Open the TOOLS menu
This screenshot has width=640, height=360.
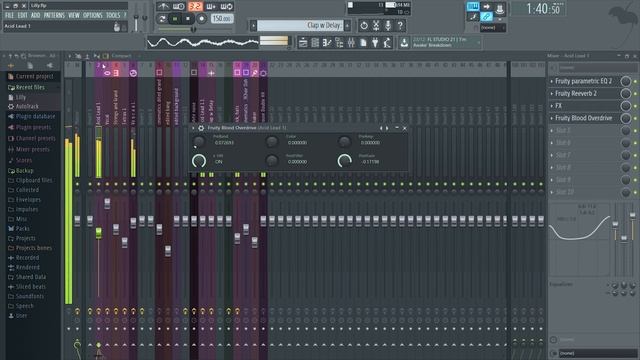(x=113, y=15)
